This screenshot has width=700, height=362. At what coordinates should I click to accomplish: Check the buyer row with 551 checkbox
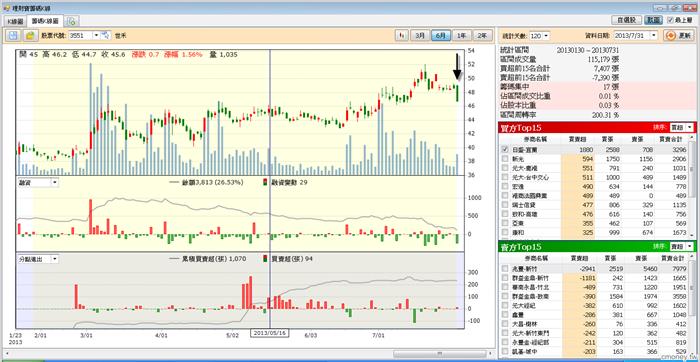click(505, 168)
